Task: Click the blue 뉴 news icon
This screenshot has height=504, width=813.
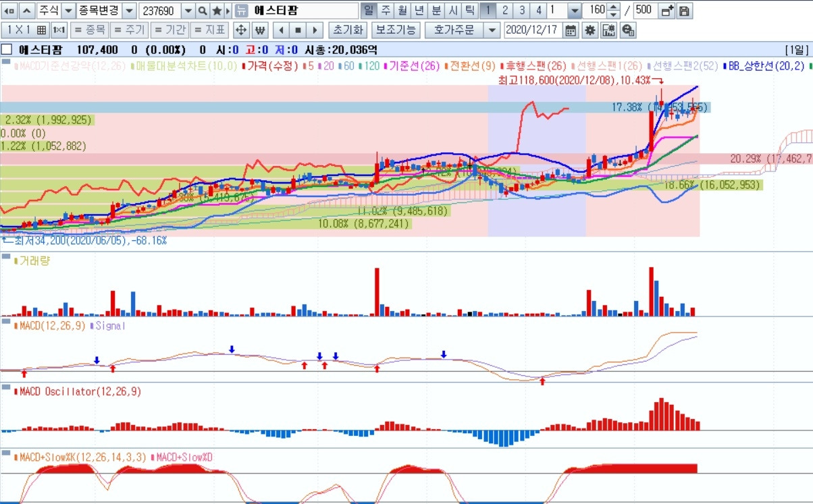Action: (242, 11)
